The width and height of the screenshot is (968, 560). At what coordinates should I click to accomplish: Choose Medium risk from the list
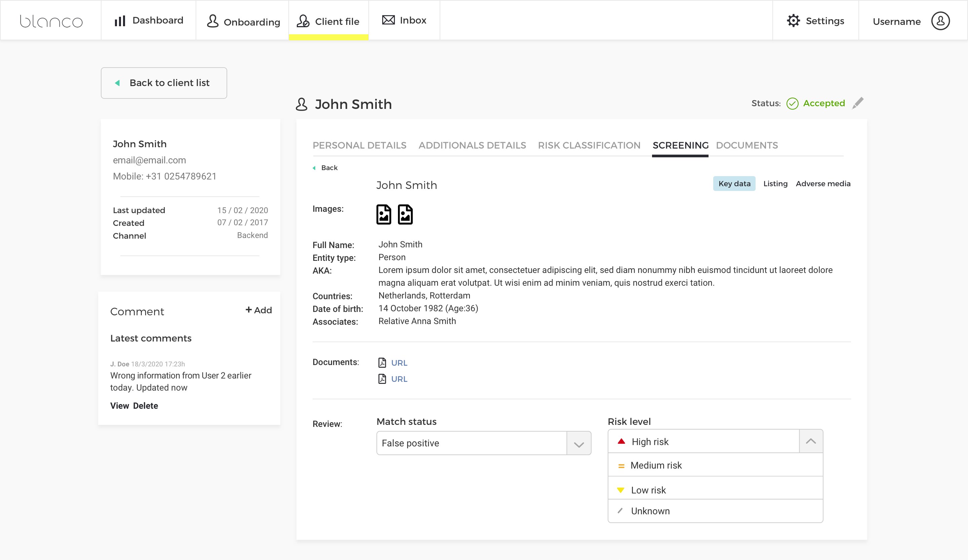pos(656,465)
